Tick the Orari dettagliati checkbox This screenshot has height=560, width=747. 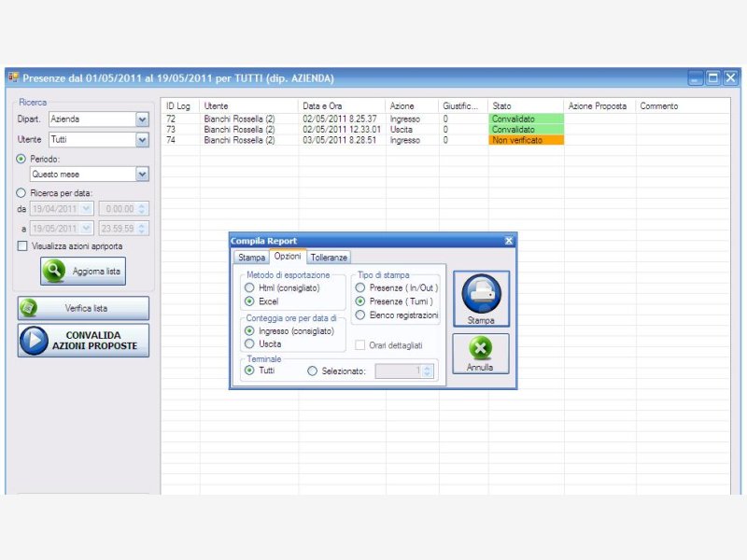coord(360,344)
